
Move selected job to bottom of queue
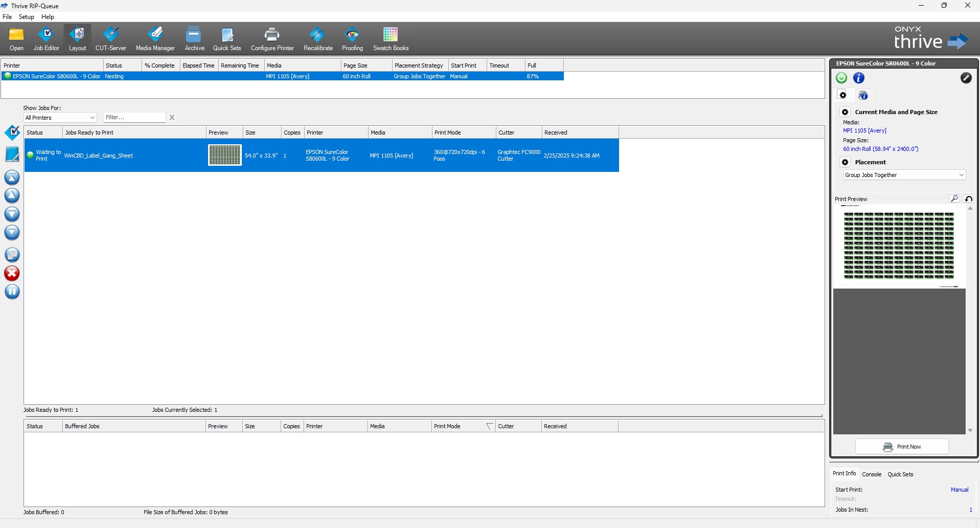(x=12, y=232)
